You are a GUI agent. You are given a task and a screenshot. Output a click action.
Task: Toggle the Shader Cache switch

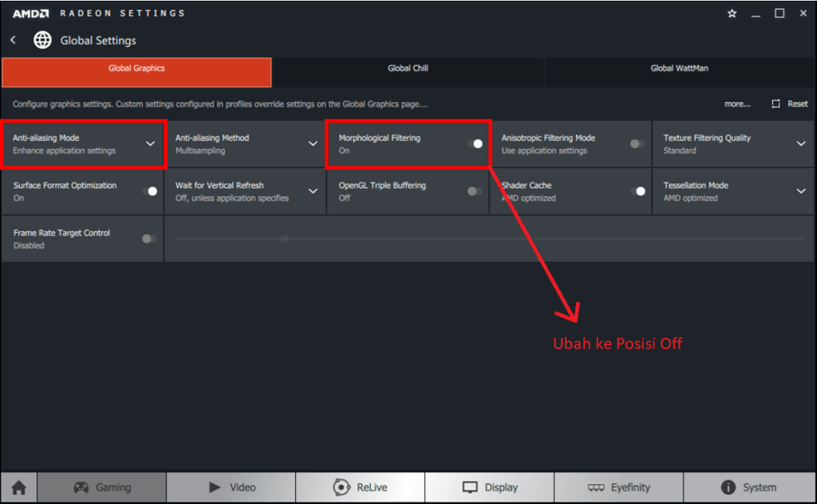click(638, 191)
